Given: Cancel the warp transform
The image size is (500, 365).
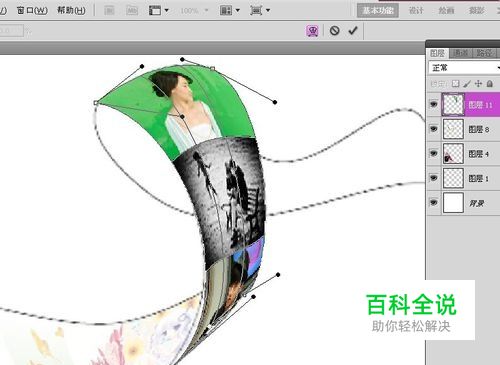Looking at the screenshot, I should 335,31.
